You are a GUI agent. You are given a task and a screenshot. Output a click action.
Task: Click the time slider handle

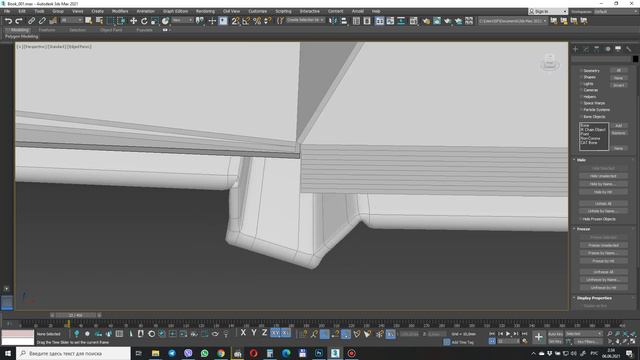(x=76, y=316)
